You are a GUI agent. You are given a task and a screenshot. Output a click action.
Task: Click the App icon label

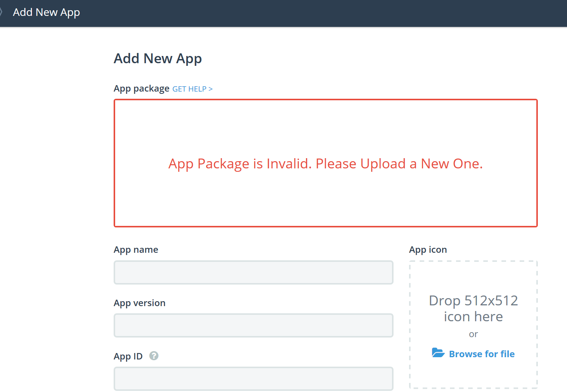point(428,250)
